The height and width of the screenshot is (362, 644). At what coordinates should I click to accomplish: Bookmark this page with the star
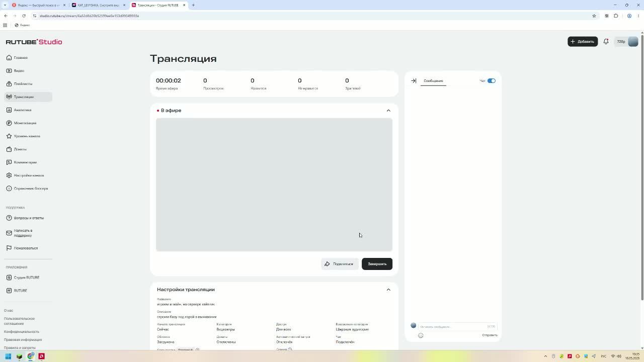(594, 16)
